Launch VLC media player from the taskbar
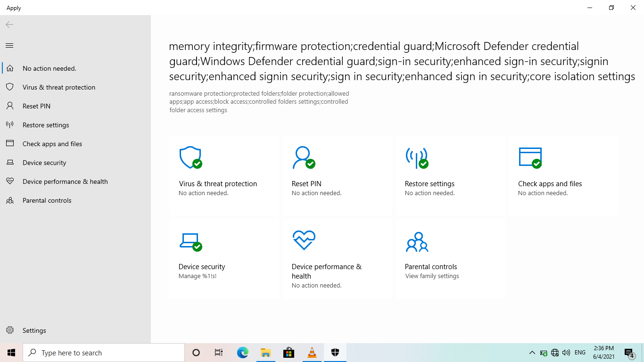 pyautogui.click(x=312, y=352)
